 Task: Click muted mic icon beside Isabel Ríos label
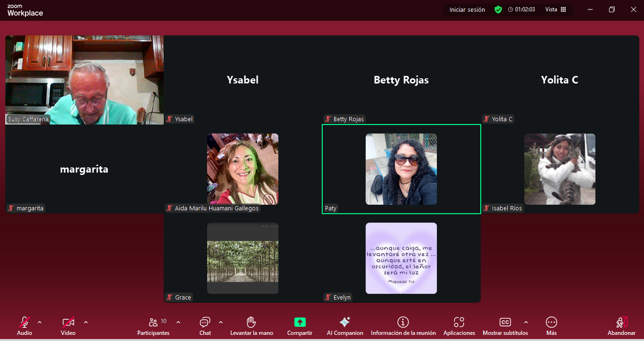(487, 208)
